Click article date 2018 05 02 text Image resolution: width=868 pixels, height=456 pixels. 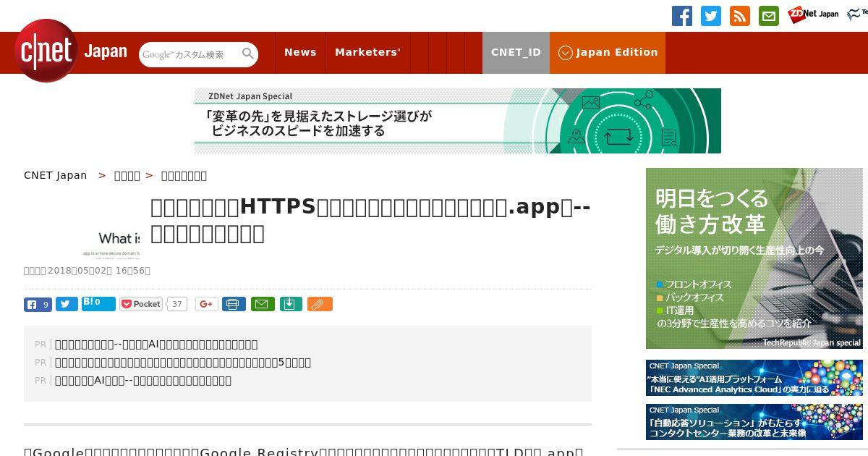[x=87, y=271]
